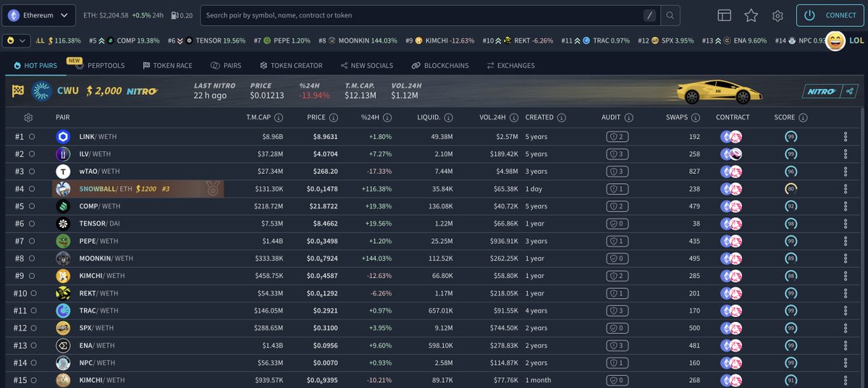Open the TOKEN CREATOR tab

coord(290,65)
